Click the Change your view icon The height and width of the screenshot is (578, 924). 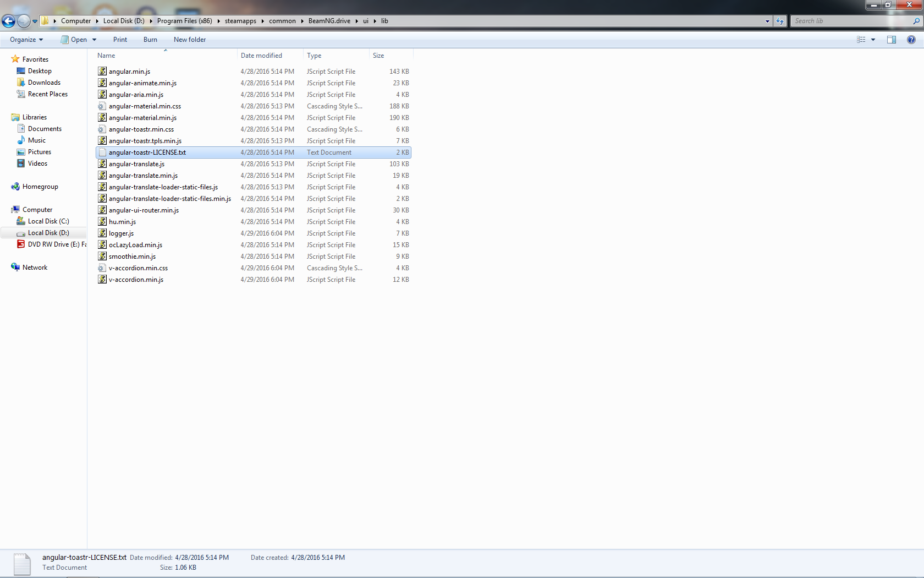click(861, 40)
